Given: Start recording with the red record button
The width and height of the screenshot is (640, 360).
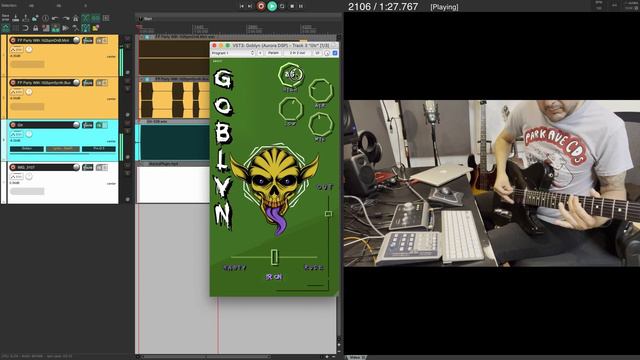Looking at the screenshot, I should pos(261,6).
